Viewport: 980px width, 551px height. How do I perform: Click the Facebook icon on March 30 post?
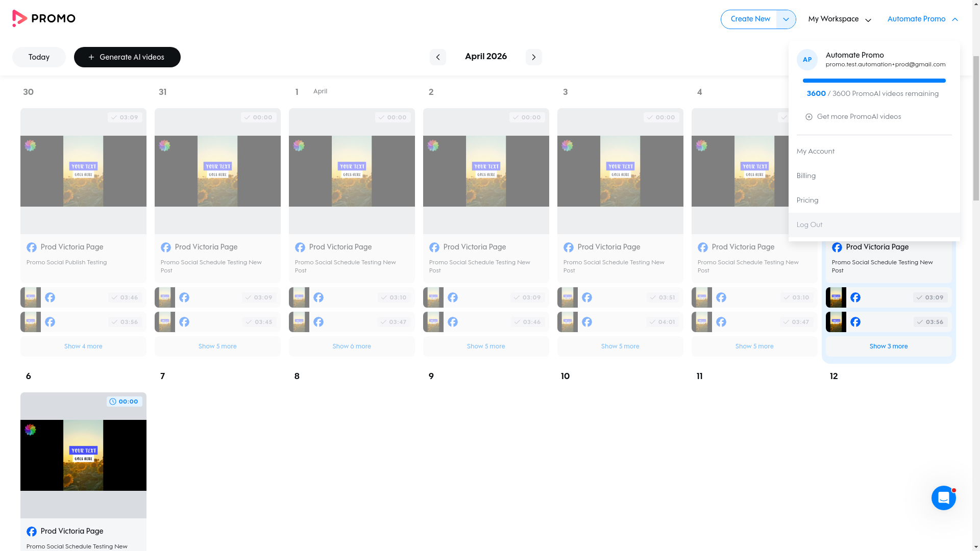tap(32, 247)
